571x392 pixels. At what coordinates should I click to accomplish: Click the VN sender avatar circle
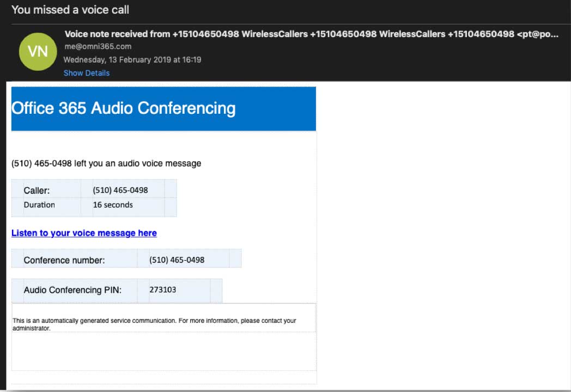(38, 52)
